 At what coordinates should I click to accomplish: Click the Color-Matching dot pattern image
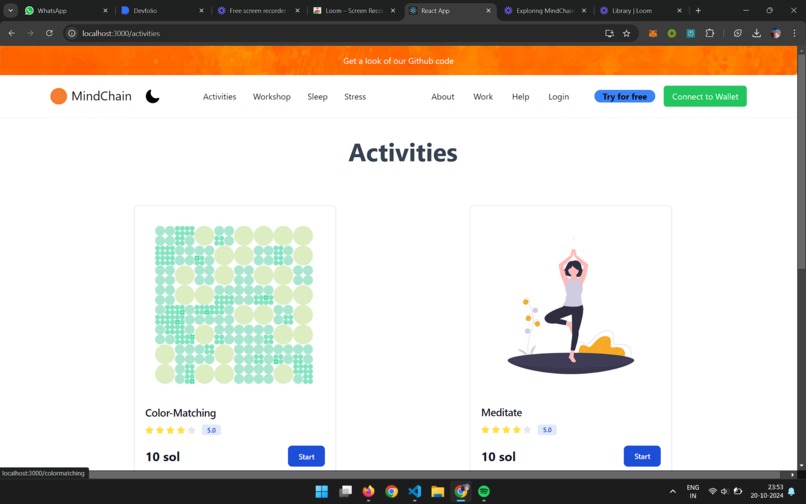(234, 305)
